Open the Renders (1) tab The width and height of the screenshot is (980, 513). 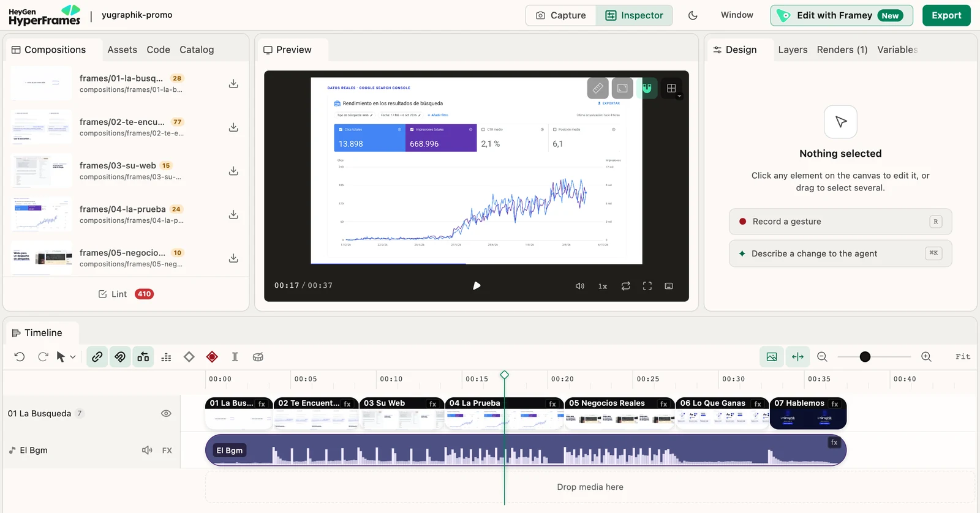pos(842,50)
